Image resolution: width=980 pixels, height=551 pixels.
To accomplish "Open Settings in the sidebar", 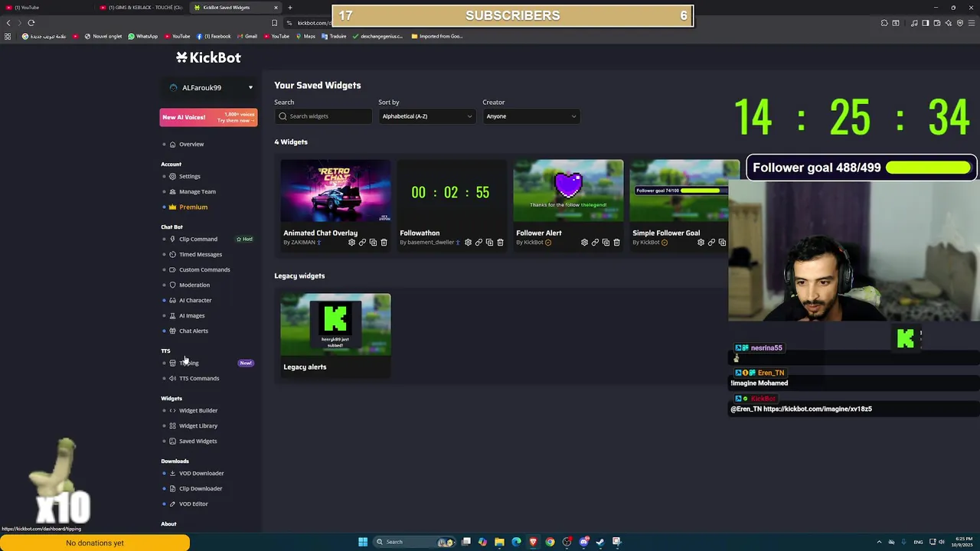I will (x=189, y=176).
